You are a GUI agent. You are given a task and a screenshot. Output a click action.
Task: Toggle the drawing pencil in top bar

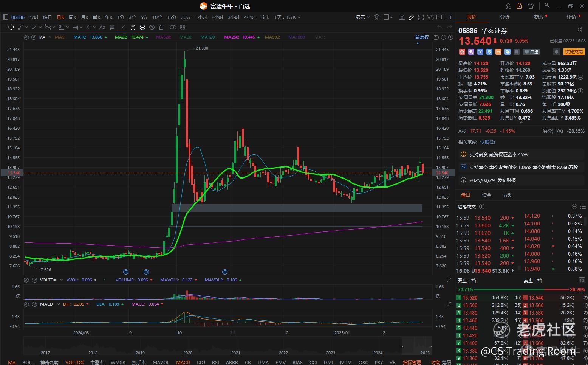tap(411, 17)
